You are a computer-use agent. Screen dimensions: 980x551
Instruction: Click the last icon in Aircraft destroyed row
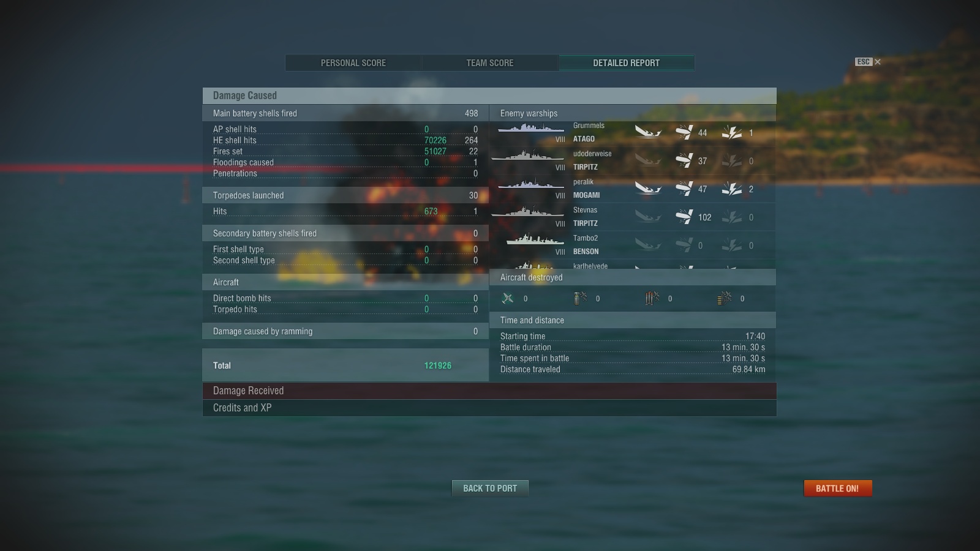[725, 298]
